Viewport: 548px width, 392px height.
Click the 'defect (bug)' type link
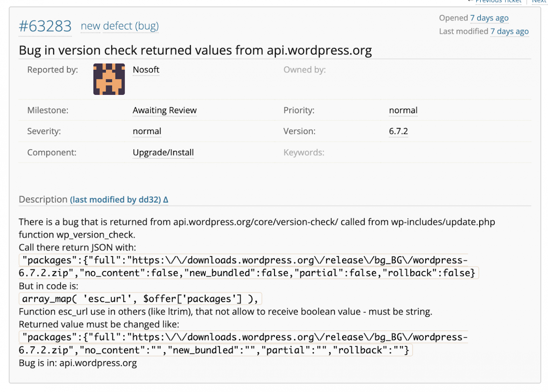coord(131,26)
